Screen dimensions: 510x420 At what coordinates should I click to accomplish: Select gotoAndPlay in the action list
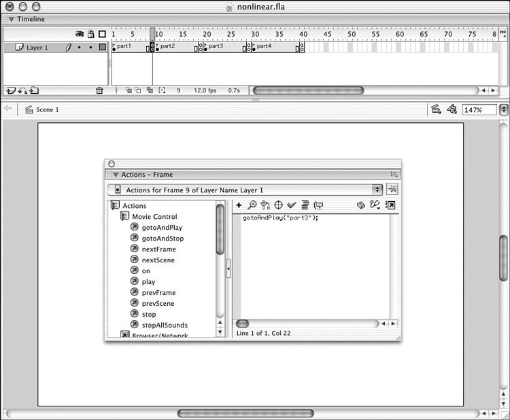[x=162, y=228]
